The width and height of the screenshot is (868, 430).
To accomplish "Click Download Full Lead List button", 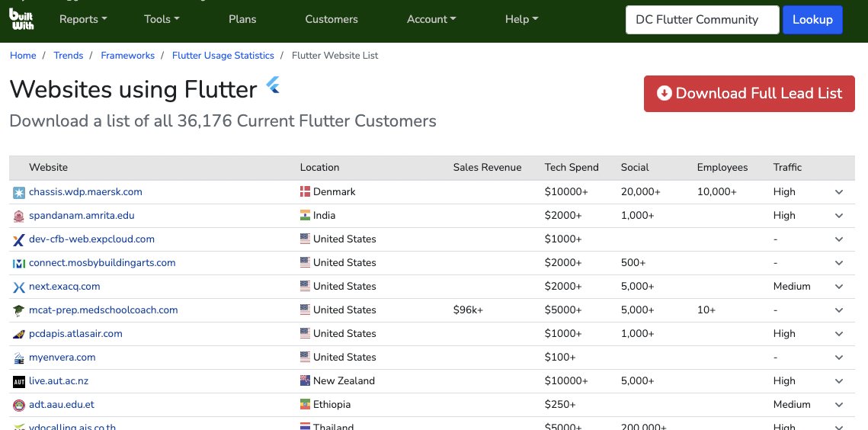I will coord(749,93).
